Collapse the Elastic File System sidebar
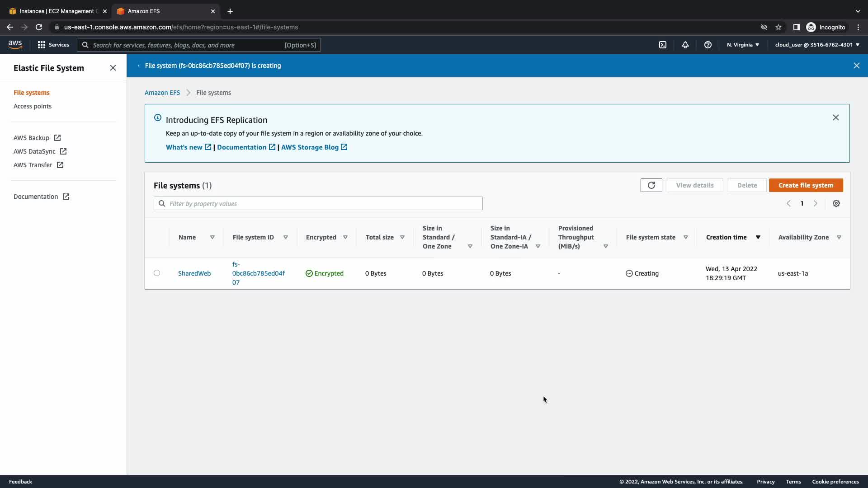This screenshot has height=488, width=868. (x=113, y=68)
